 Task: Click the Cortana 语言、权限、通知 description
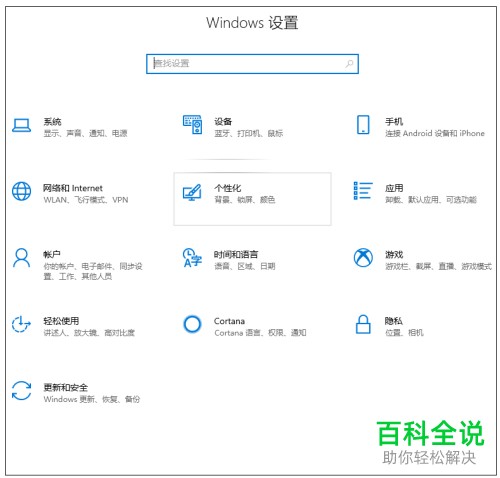260,333
